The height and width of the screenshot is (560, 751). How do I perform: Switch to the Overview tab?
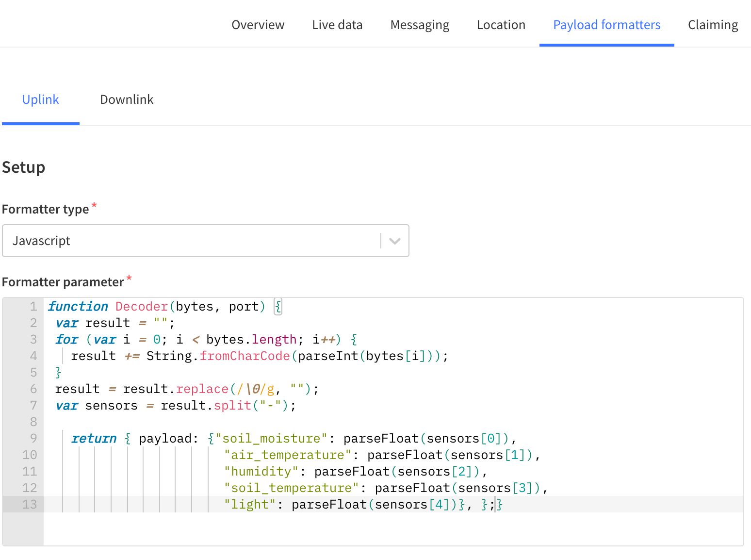[258, 25]
